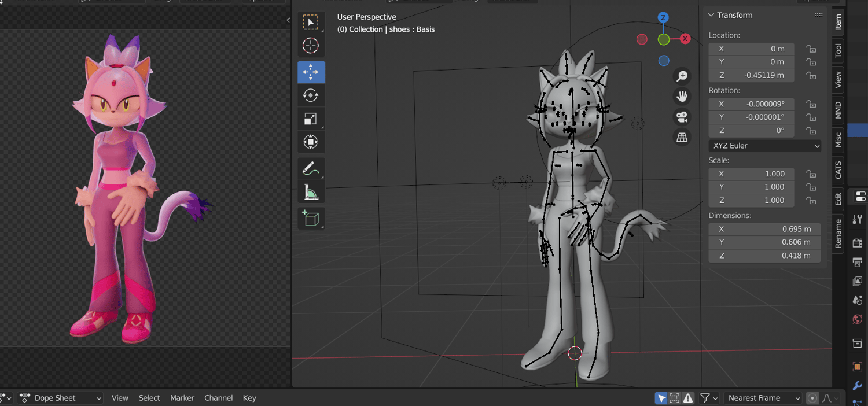This screenshot has height=406, width=868.
Task: Lock the Location X value
Action: pyautogui.click(x=811, y=49)
